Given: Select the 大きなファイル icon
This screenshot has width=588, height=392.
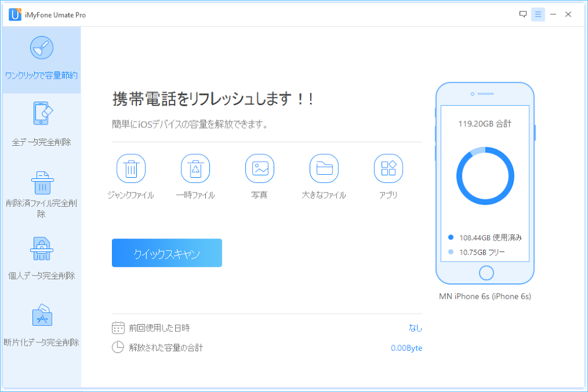Looking at the screenshot, I should click(x=324, y=168).
